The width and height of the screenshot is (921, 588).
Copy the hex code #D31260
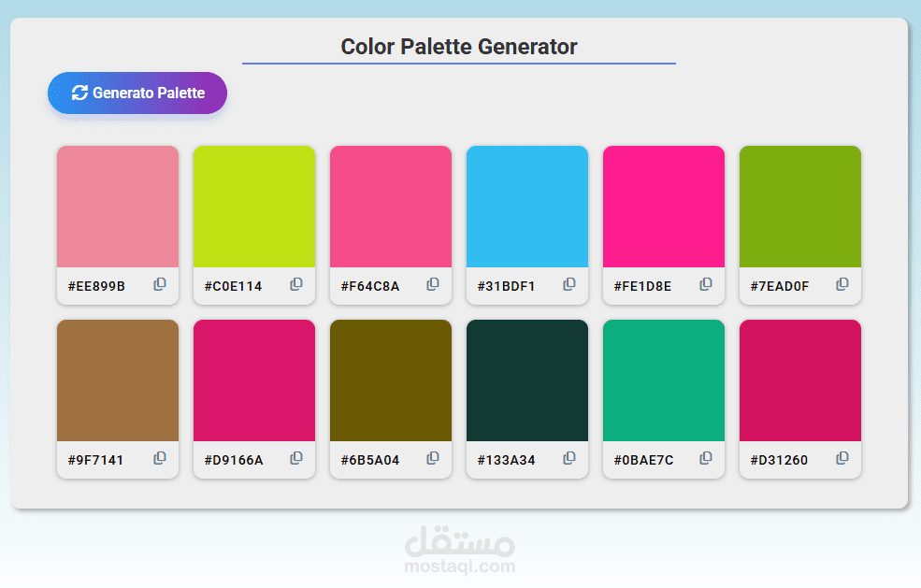(x=842, y=458)
